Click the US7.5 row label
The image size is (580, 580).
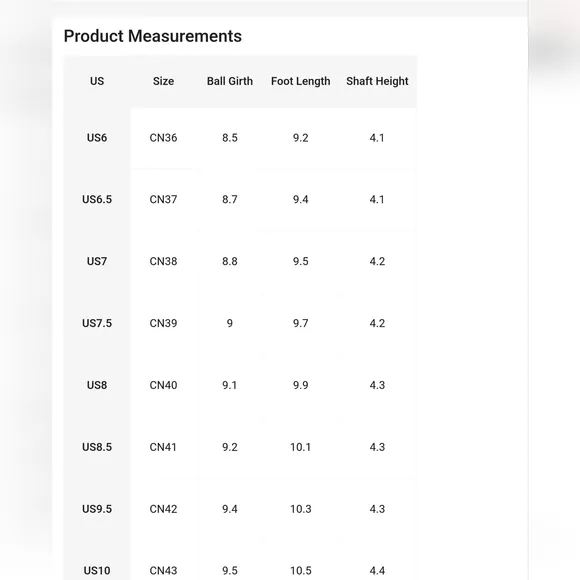pyautogui.click(x=97, y=323)
